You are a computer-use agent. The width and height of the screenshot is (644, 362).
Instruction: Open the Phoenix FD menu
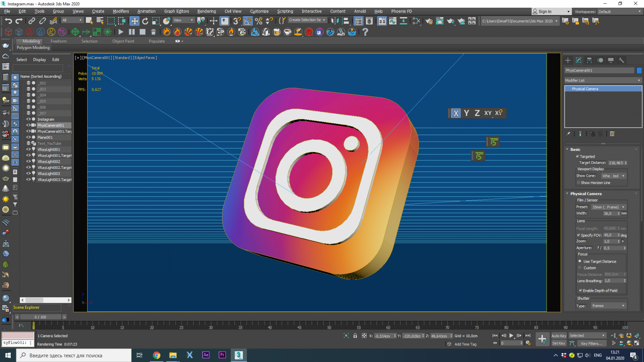pyautogui.click(x=401, y=12)
